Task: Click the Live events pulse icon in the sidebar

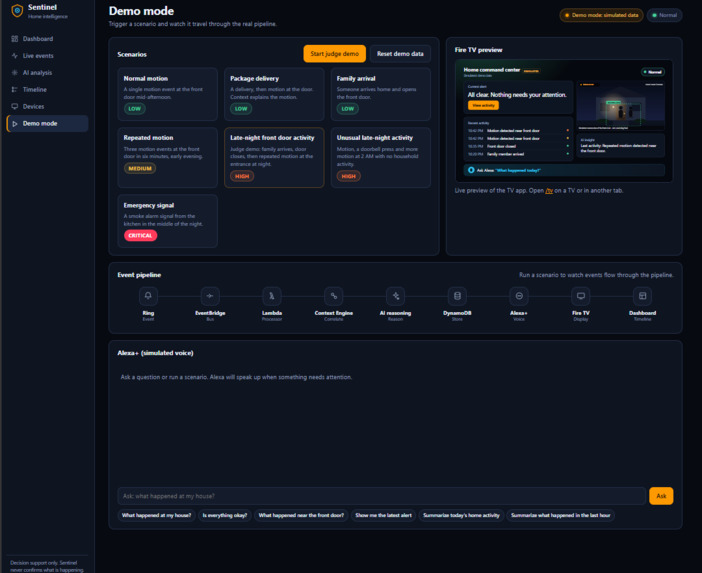Action: [x=15, y=56]
